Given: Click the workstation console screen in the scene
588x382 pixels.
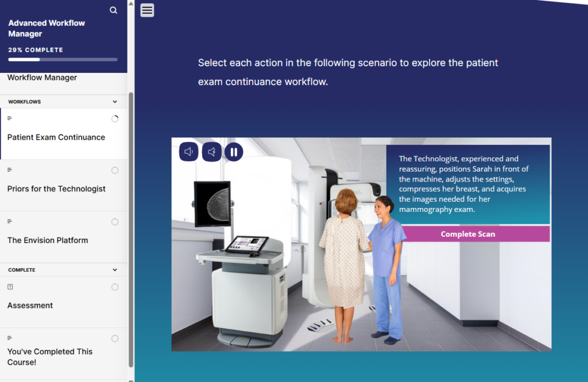Looking at the screenshot, I should tap(246, 245).
